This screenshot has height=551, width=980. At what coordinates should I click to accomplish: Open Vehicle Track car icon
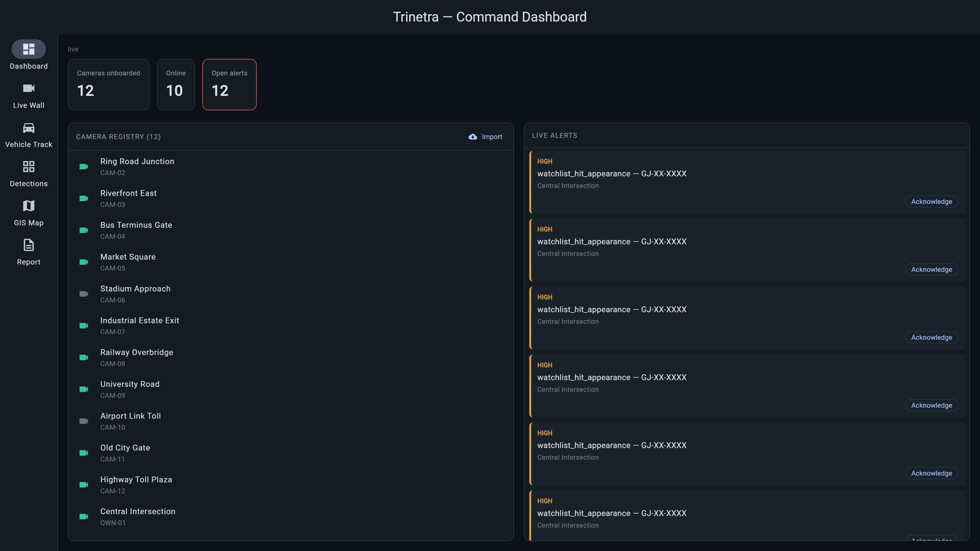tap(29, 127)
